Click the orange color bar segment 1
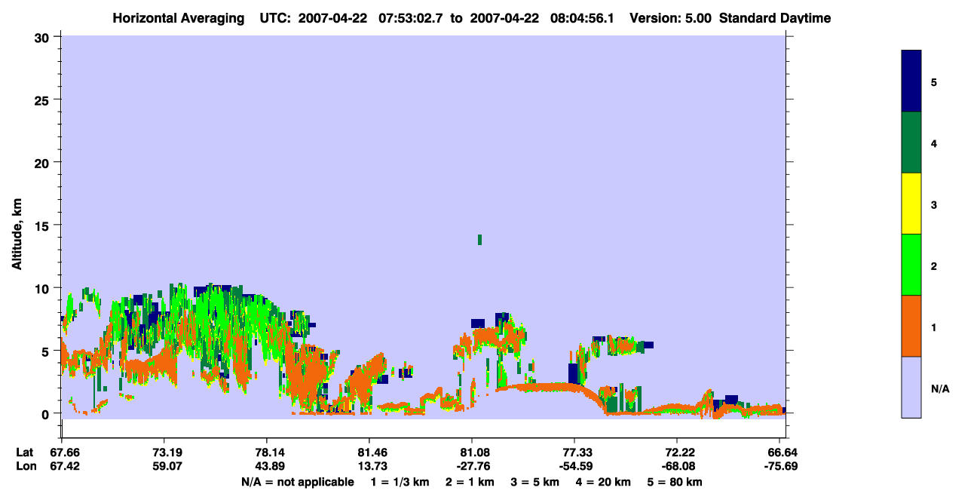Viewport: 980px width, 503px height. [911, 326]
